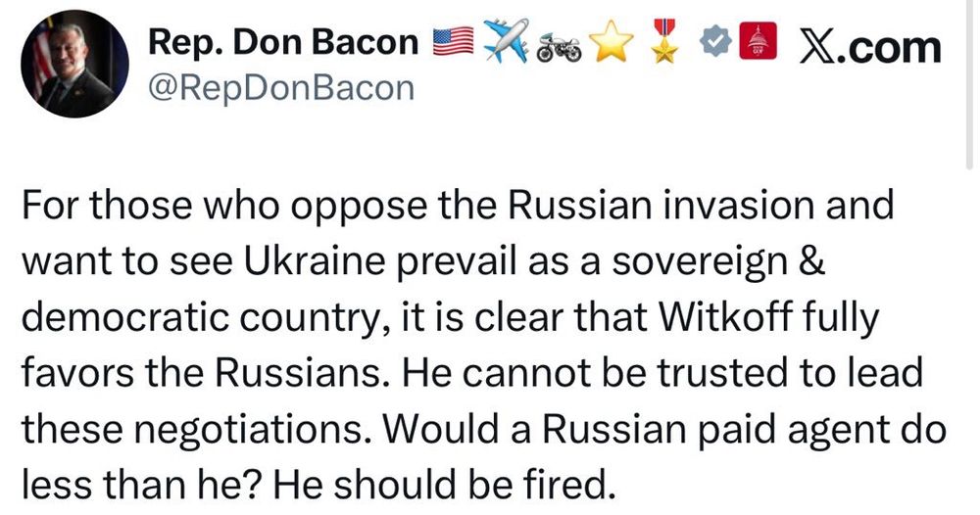This screenshot has height=515, width=980.
Task: Click the X.com logo label
Action: tap(870, 47)
